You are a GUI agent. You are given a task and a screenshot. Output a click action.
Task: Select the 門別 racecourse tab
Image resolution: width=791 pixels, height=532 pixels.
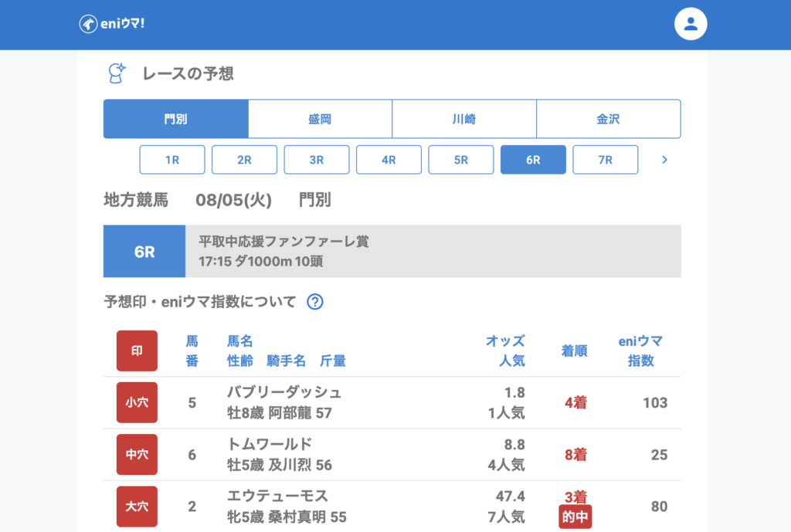click(176, 119)
